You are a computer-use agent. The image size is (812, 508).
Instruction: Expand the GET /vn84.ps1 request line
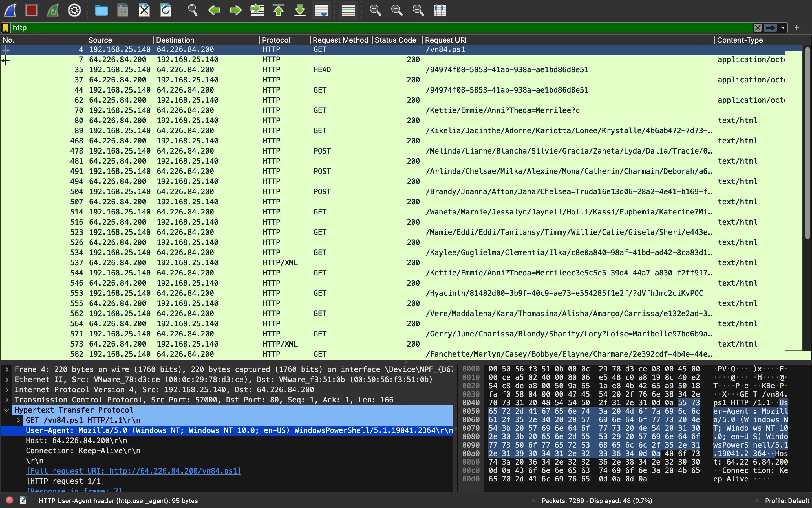pyautogui.click(x=18, y=420)
